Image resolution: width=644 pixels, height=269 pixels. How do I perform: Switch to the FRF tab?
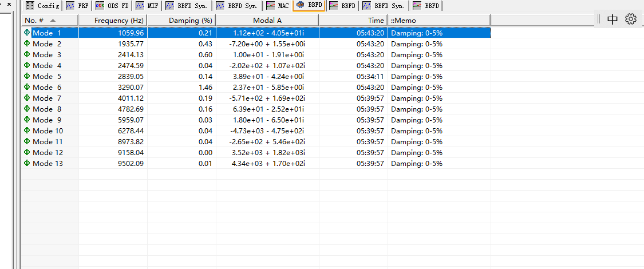click(x=77, y=6)
